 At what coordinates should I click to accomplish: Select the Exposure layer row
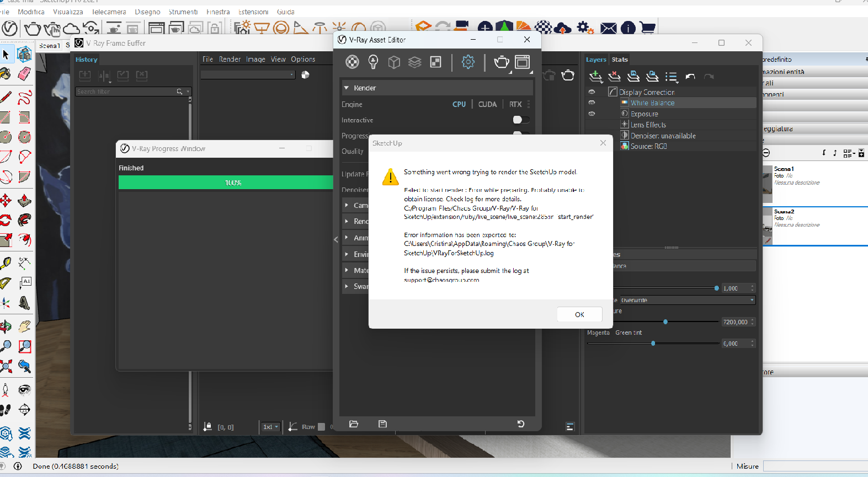click(671, 114)
